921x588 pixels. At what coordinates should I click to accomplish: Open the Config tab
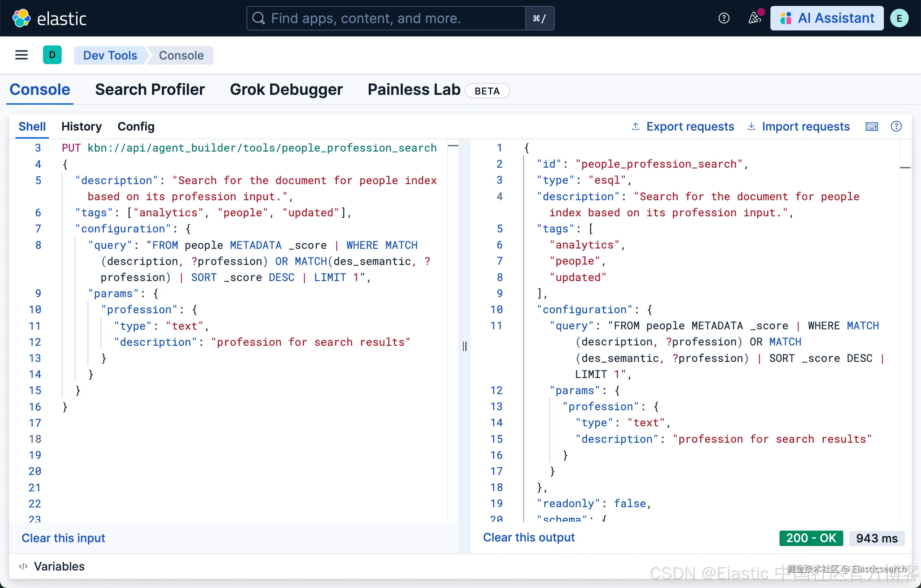tap(136, 127)
